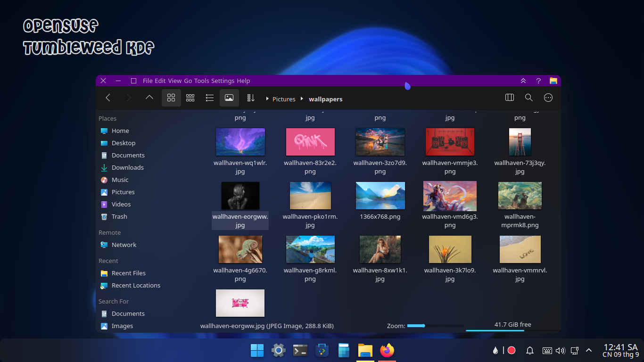
Task: Open the volume control in system tray
Action: (x=561, y=350)
